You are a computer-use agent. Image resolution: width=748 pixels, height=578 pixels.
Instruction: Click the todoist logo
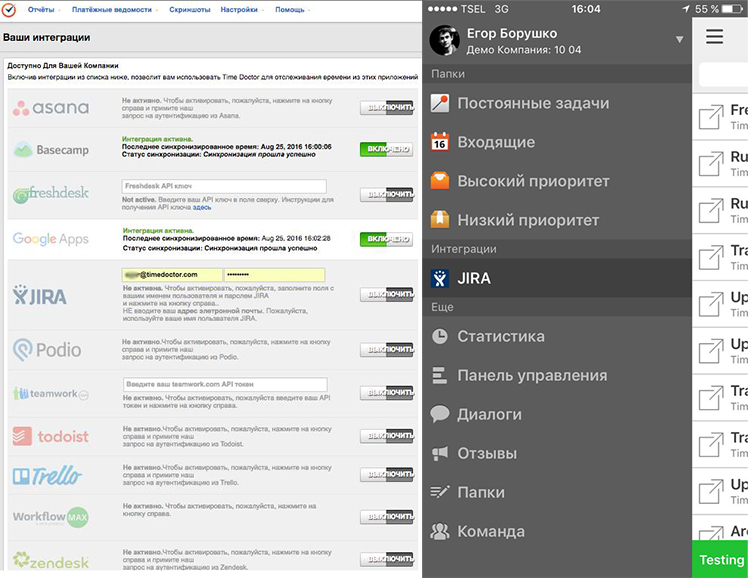(51, 436)
